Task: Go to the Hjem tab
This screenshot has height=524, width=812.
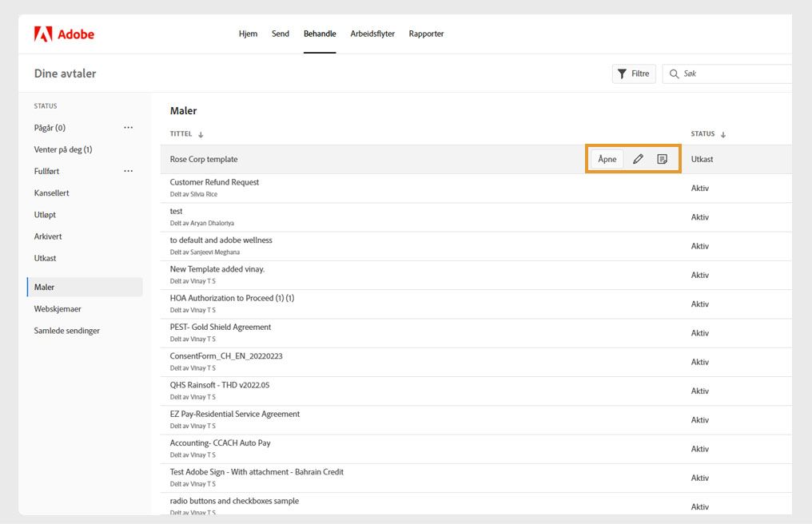Action: [248, 34]
